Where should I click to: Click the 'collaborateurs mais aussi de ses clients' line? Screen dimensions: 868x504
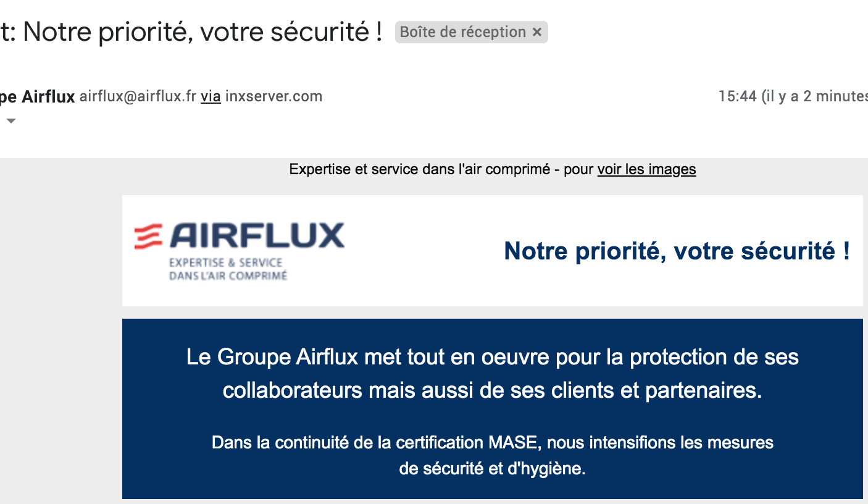pyautogui.click(x=493, y=390)
